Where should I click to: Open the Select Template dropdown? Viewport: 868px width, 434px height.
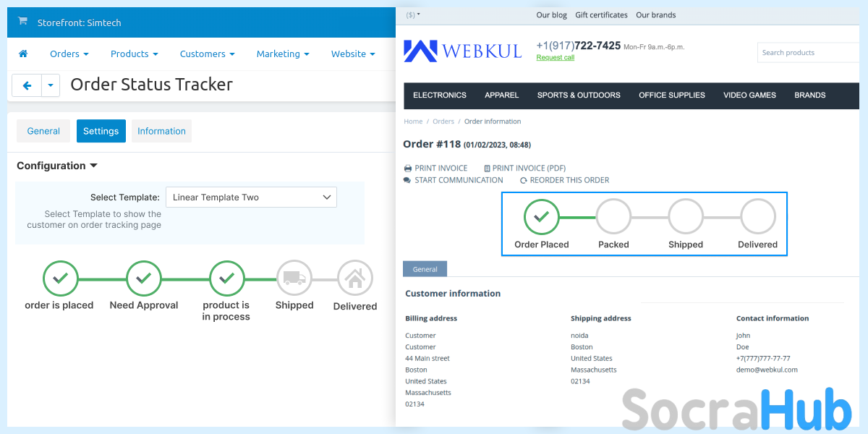[x=251, y=197]
